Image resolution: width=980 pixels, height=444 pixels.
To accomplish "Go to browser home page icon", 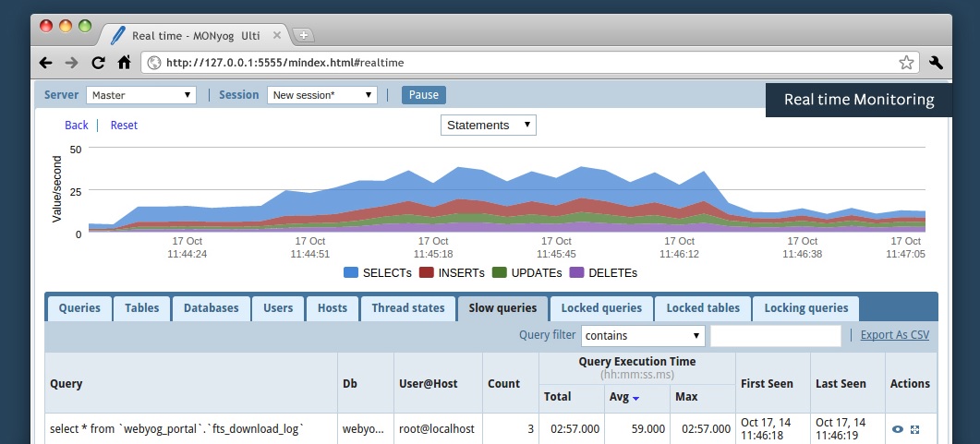I will click(124, 63).
